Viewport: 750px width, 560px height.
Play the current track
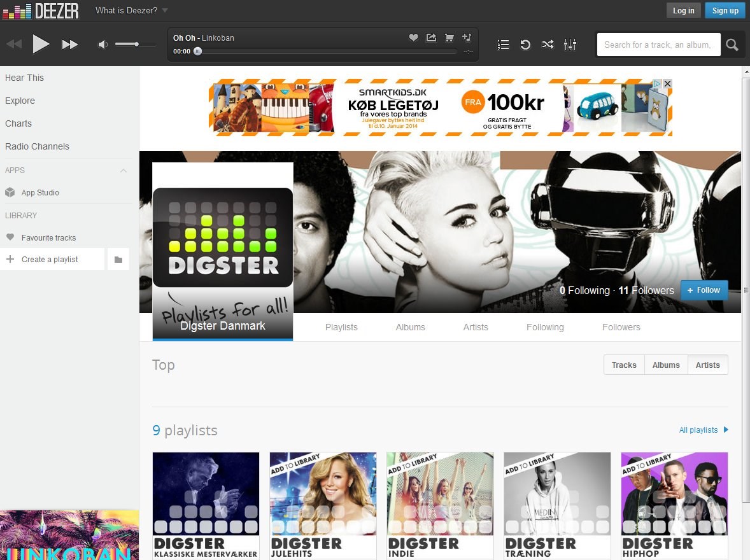41,44
